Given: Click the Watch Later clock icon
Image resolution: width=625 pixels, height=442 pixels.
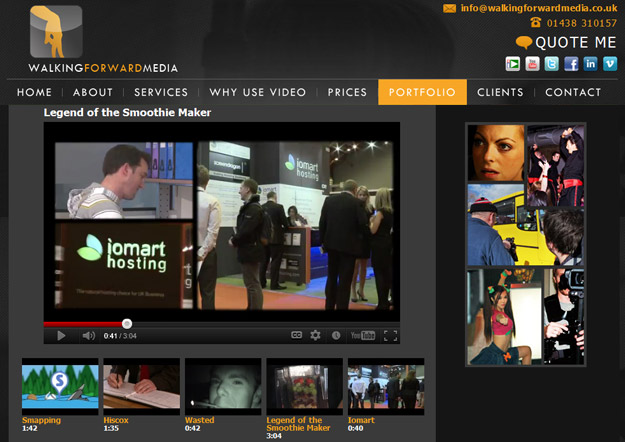Looking at the screenshot, I should click(336, 335).
